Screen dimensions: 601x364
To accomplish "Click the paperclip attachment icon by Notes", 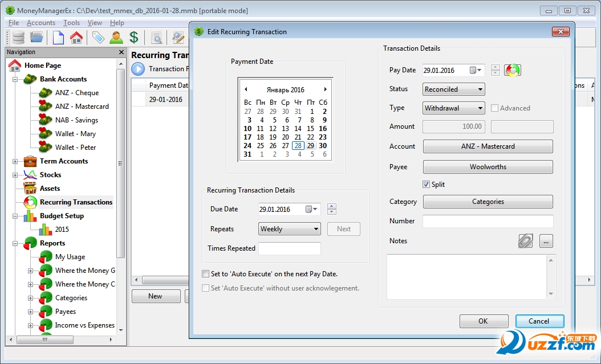I will click(526, 241).
